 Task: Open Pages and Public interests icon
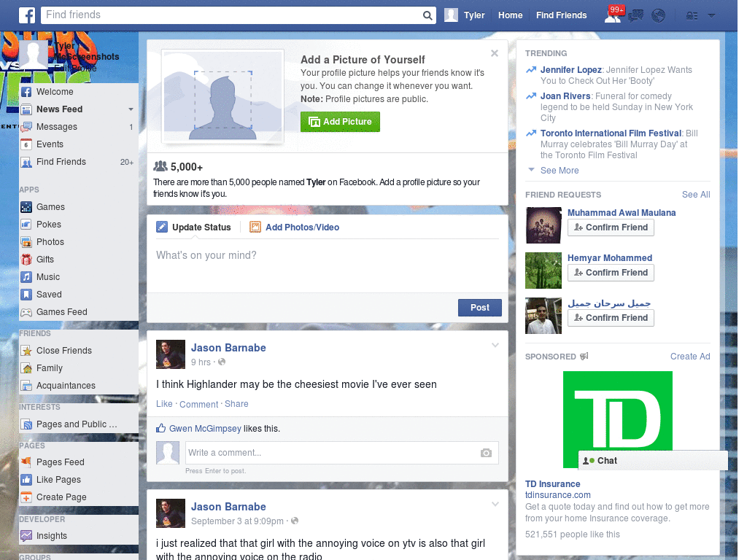coord(26,424)
